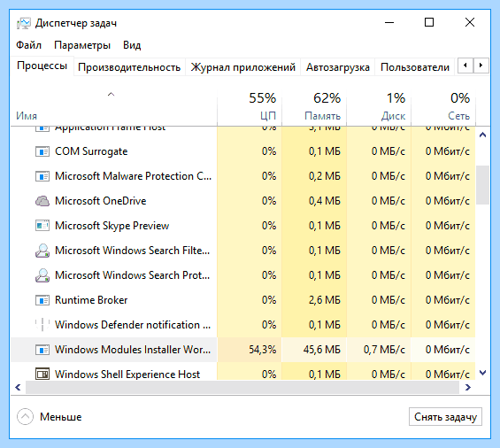The height and width of the screenshot is (448, 500).
Task: Close the Диспетчер задач window
Action: (x=470, y=23)
